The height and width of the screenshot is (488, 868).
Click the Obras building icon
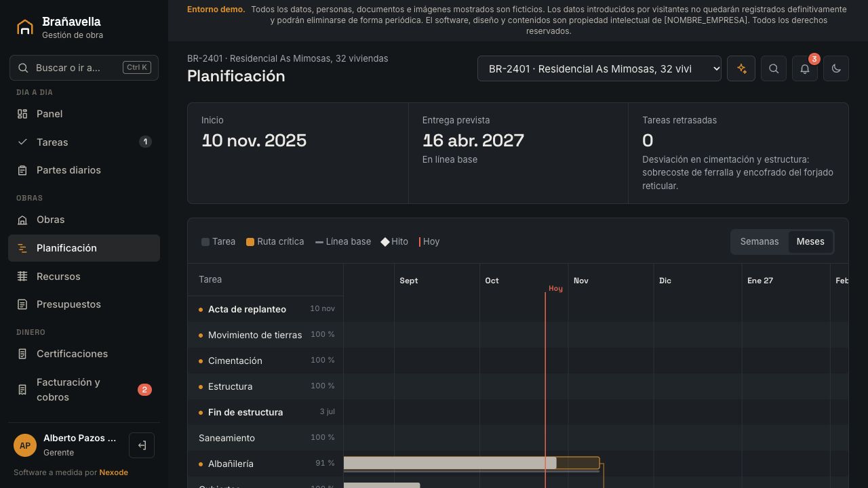pos(22,220)
